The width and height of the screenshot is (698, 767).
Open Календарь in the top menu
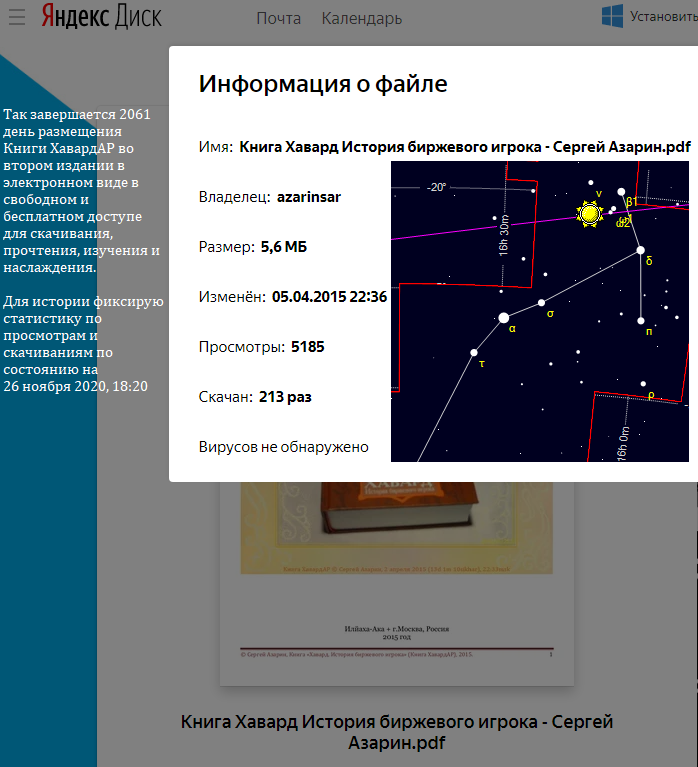coord(362,18)
